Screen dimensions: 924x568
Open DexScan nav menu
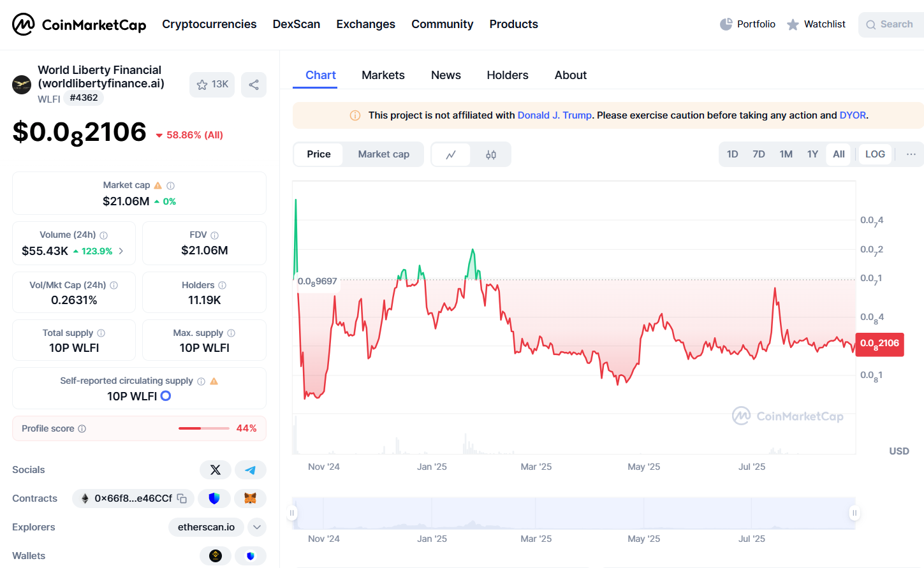pyautogui.click(x=297, y=24)
